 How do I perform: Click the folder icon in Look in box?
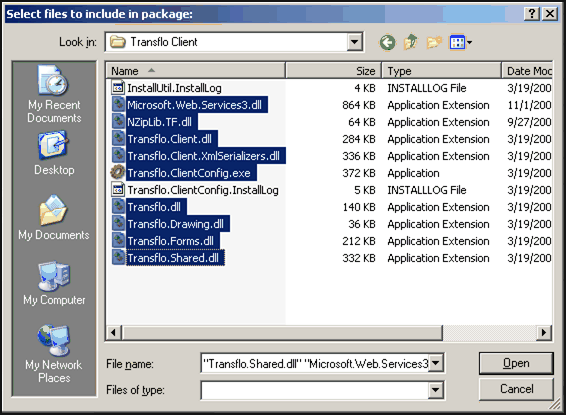pos(118,42)
